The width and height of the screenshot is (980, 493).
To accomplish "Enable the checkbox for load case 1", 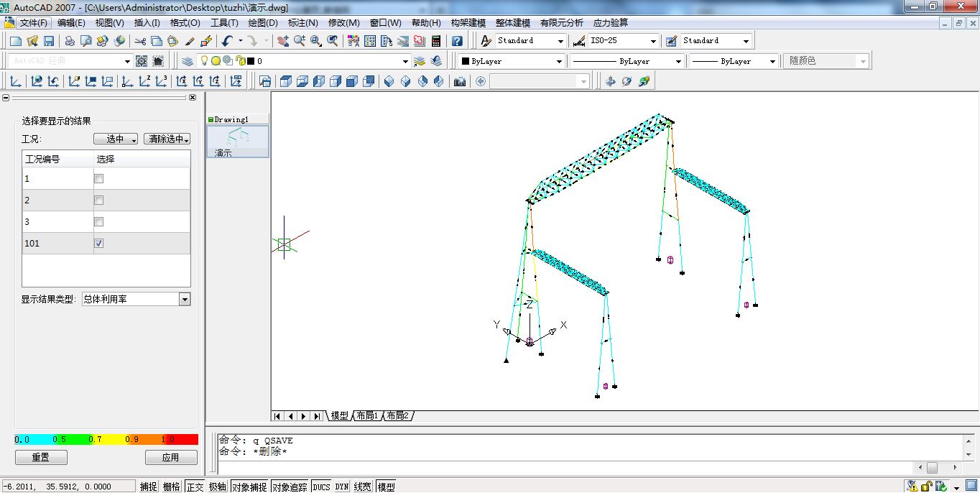I will coord(99,179).
